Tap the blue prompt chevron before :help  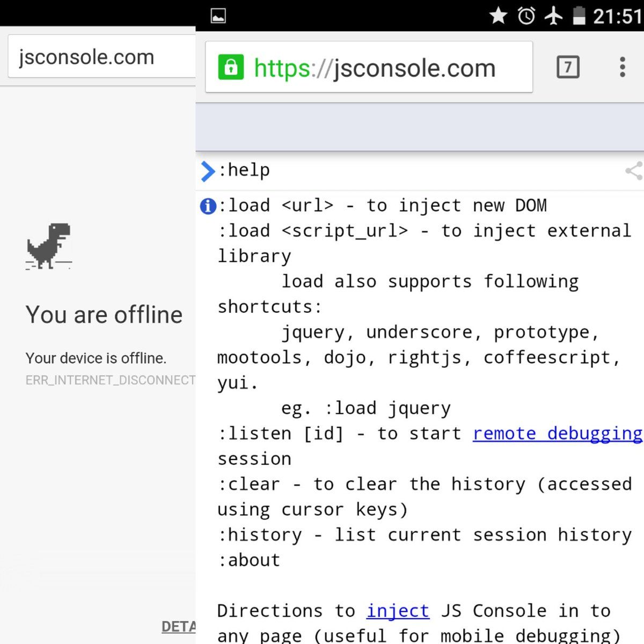point(207,171)
